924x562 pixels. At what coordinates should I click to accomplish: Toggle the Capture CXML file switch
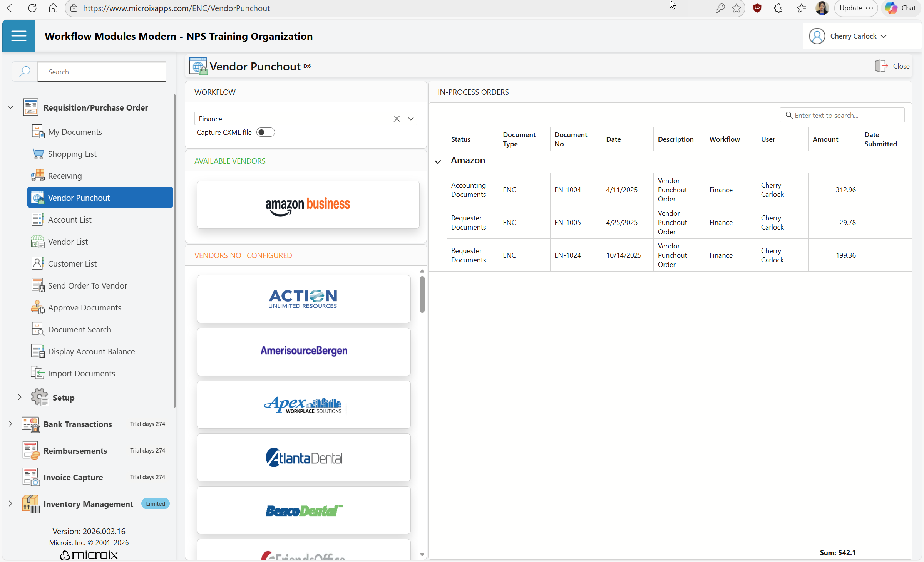(x=265, y=133)
